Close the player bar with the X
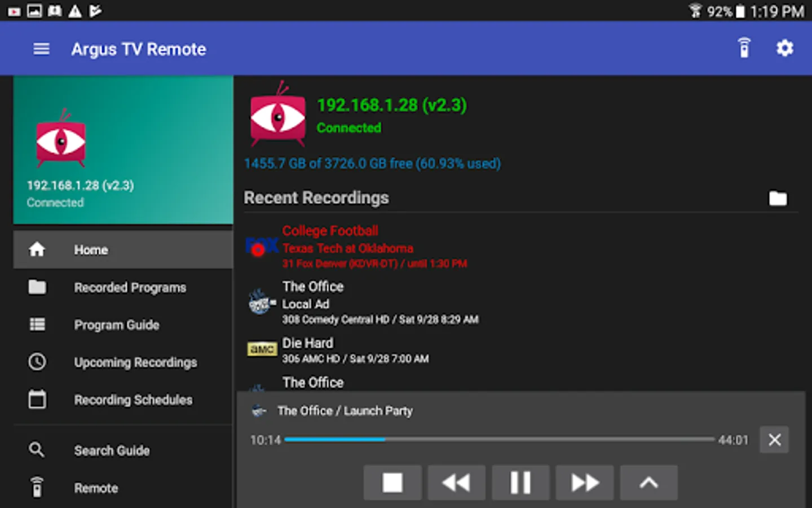Image resolution: width=812 pixels, height=508 pixels. 774,440
